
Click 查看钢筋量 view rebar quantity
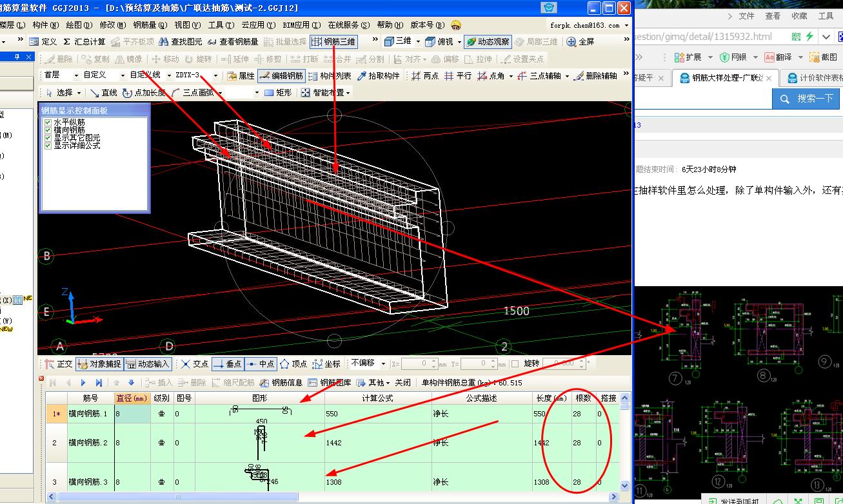[233, 42]
